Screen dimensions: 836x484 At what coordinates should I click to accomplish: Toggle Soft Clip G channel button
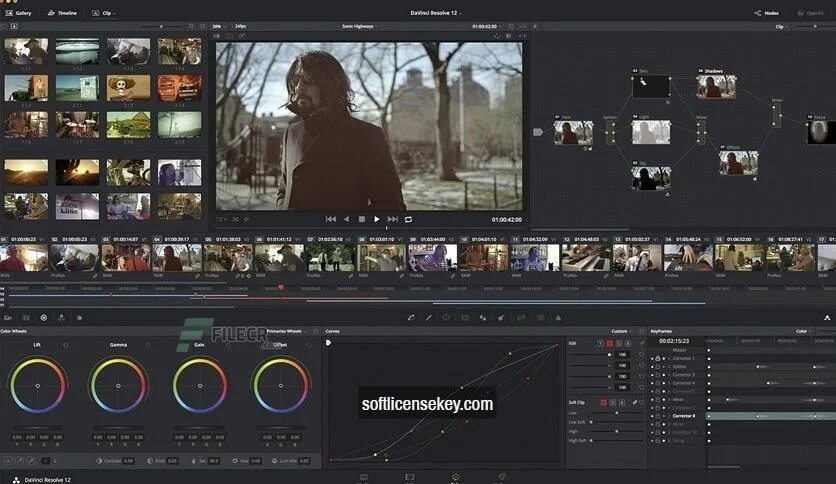(613, 402)
